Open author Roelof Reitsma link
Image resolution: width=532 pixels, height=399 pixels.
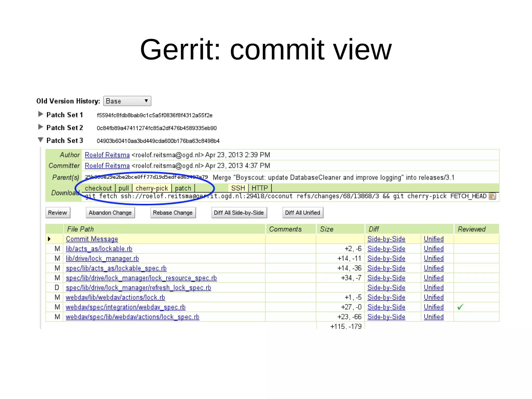tap(107, 155)
